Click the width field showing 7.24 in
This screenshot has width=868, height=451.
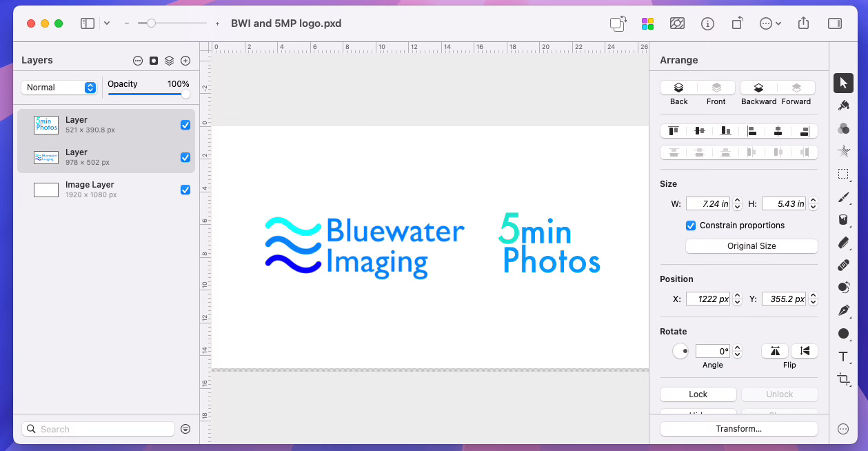pos(708,203)
